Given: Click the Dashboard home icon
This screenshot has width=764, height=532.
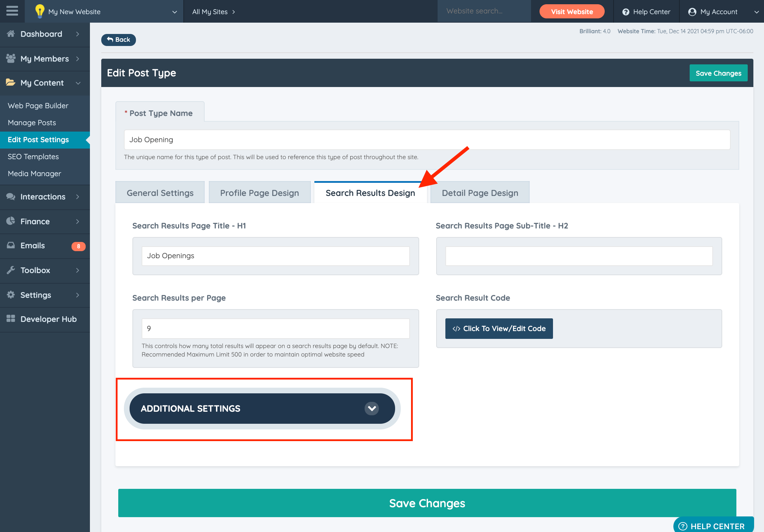Looking at the screenshot, I should coord(11,34).
